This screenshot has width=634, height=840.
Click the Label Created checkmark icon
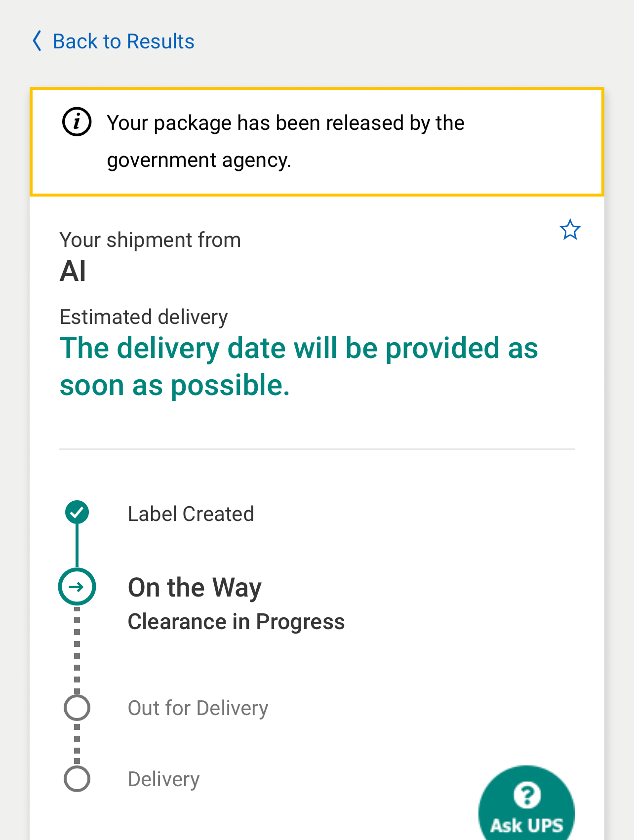point(77,512)
